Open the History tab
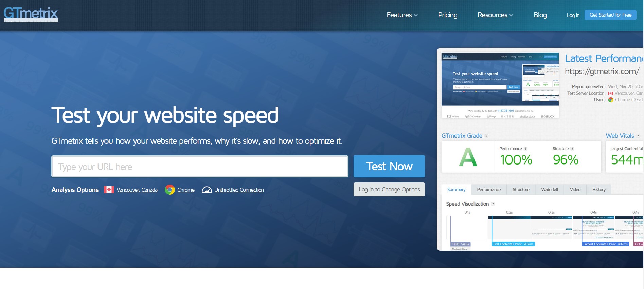 pyautogui.click(x=598, y=190)
